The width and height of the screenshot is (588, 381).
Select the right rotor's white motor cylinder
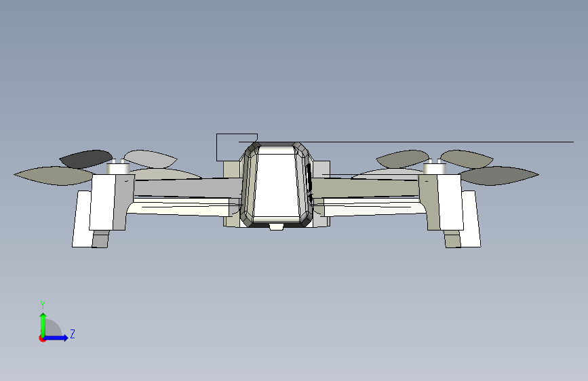coord(434,167)
